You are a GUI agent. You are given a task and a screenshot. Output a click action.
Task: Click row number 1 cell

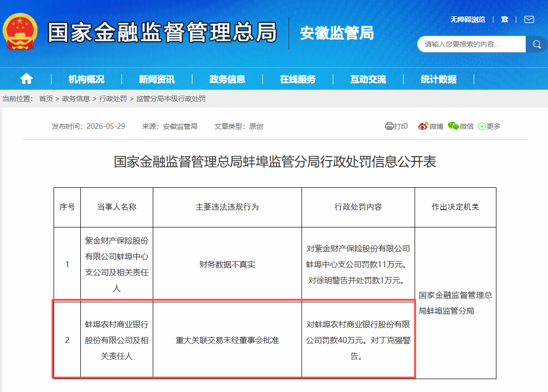coord(67,265)
